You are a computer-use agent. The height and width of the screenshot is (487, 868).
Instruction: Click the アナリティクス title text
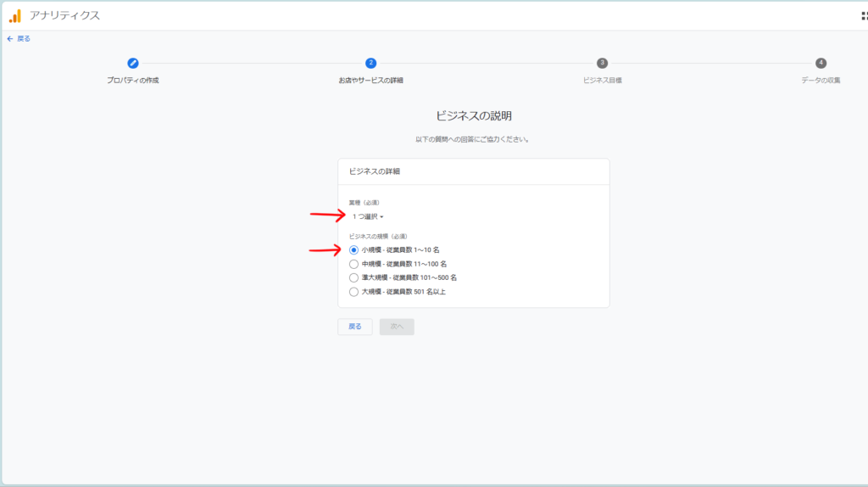[x=64, y=15]
